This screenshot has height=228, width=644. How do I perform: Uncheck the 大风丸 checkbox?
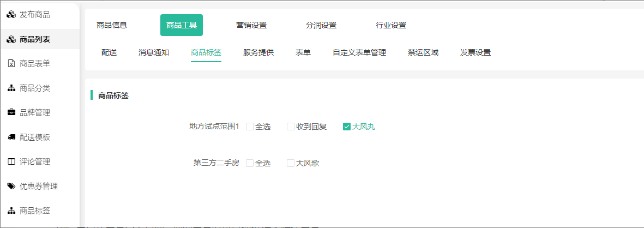click(x=346, y=127)
